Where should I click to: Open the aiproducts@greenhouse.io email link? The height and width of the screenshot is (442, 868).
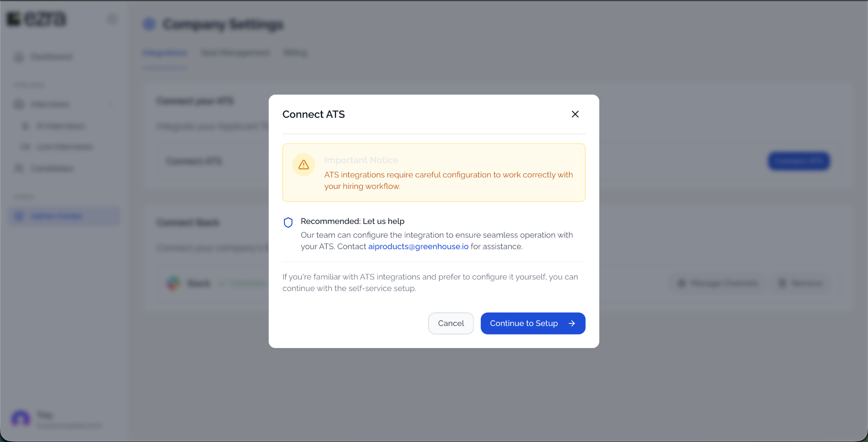pyautogui.click(x=418, y=246)
